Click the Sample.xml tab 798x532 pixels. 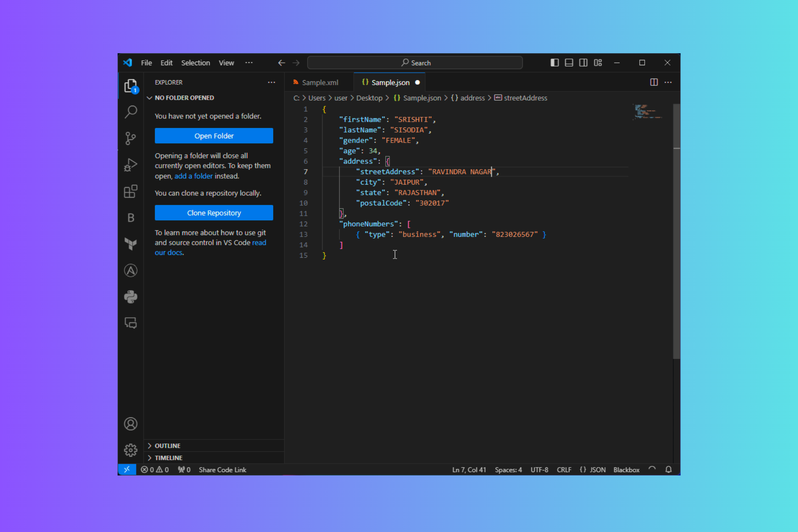(x=320, y=82)
